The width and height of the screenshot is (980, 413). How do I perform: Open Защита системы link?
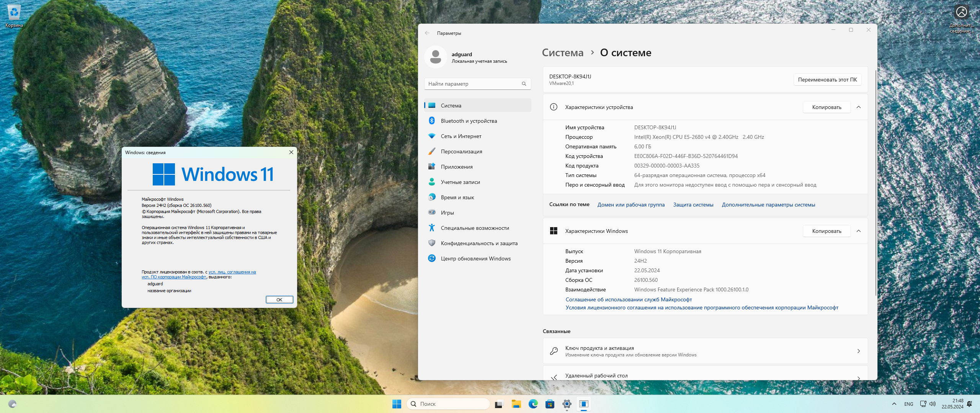point(693,205)
